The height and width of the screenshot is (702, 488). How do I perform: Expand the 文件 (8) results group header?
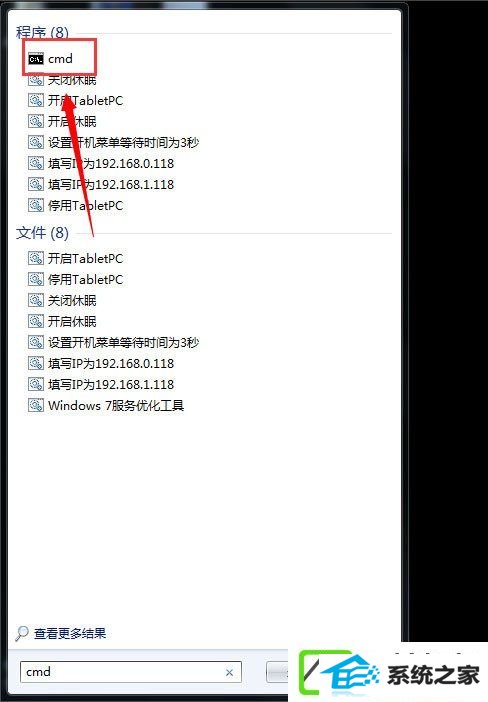pos(42,233)
